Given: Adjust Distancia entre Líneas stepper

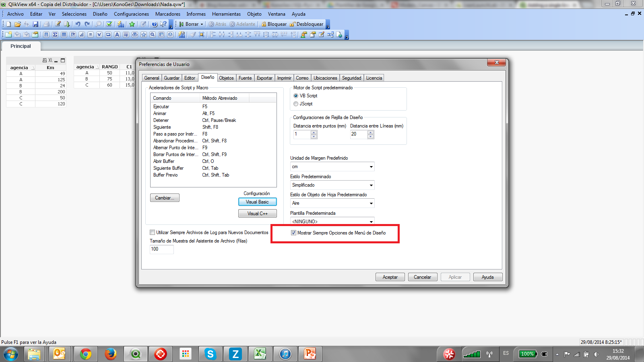Looking at the screenshot, I should 371,134.
